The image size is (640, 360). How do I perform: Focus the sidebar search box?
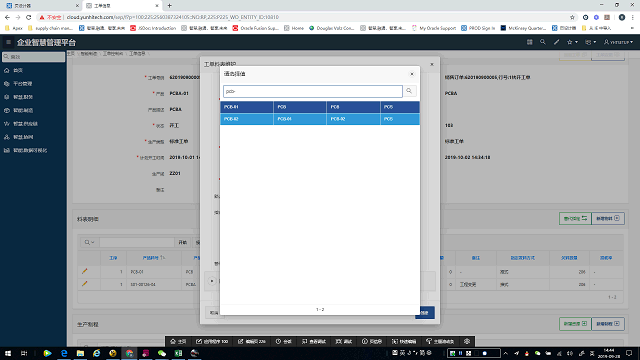33,57
